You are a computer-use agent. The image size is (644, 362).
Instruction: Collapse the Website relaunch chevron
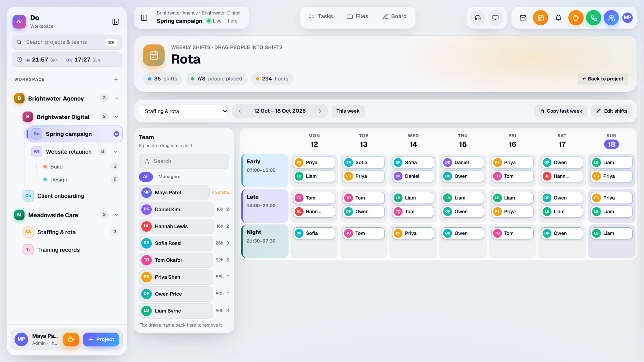coord(115,152)
